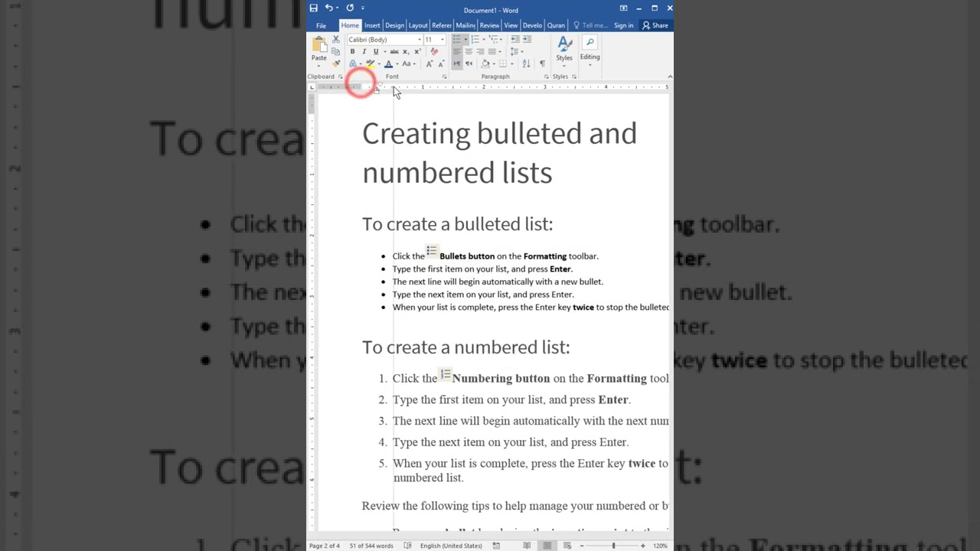Copy the selection to clipboard

tap(335, 51)
